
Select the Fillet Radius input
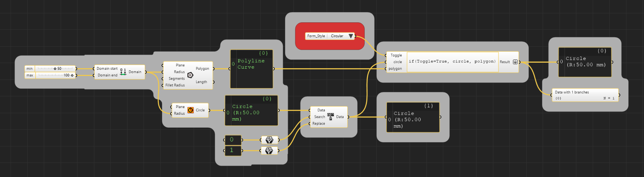pos(175,85)
